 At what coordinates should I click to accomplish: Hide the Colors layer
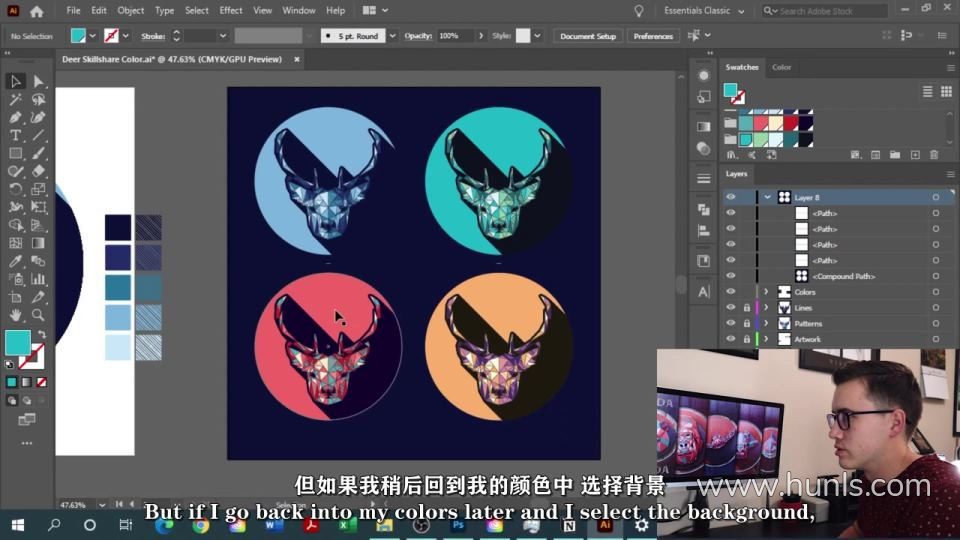click(730, 292)
